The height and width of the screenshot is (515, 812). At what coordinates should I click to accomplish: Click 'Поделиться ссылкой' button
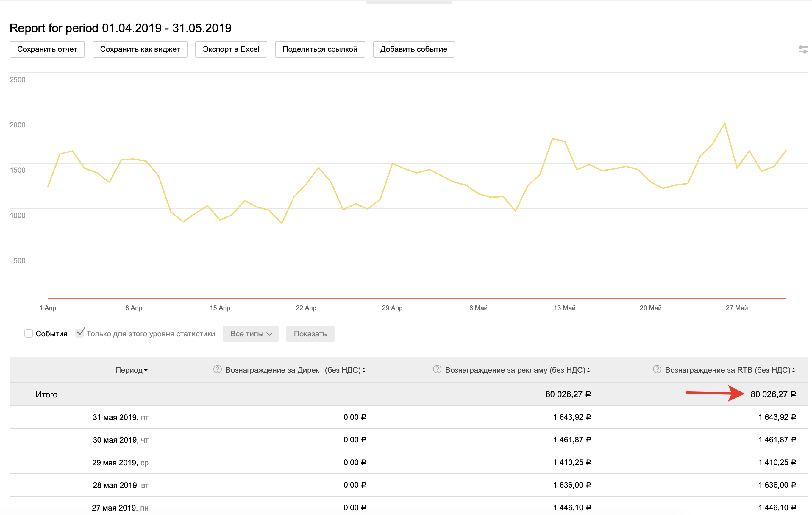click(x=320, y=50)
